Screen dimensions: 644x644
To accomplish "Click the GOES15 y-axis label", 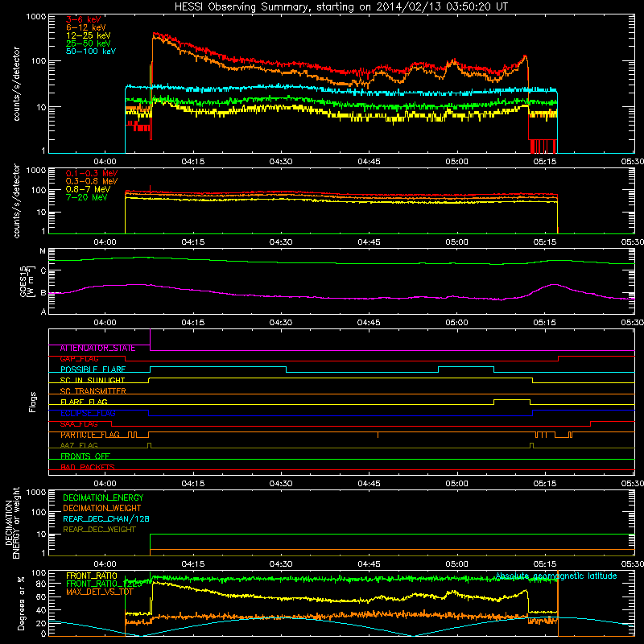I will [27, 281].
